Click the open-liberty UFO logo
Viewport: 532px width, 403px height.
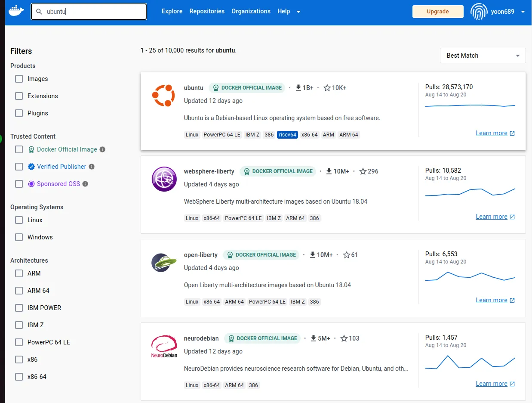164,263
